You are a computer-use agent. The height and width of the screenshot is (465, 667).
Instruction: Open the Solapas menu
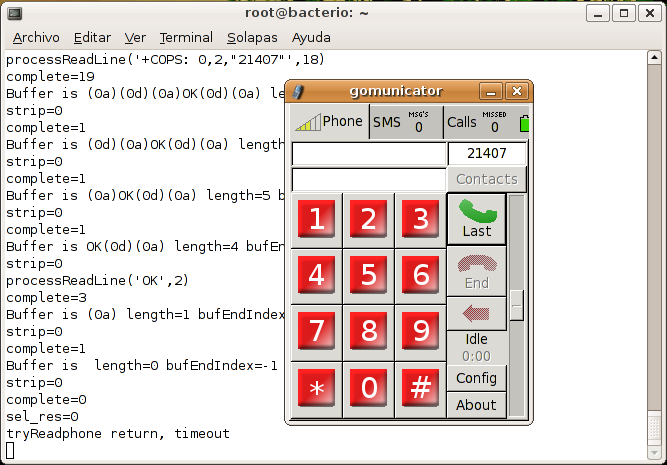pyautogui.click(x=252, y=37)
